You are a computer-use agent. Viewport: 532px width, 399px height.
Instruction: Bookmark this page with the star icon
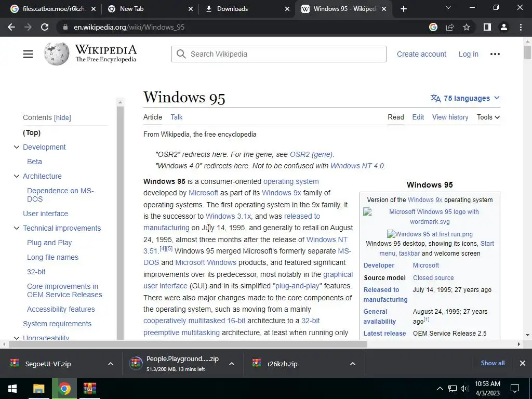(467, 27)
